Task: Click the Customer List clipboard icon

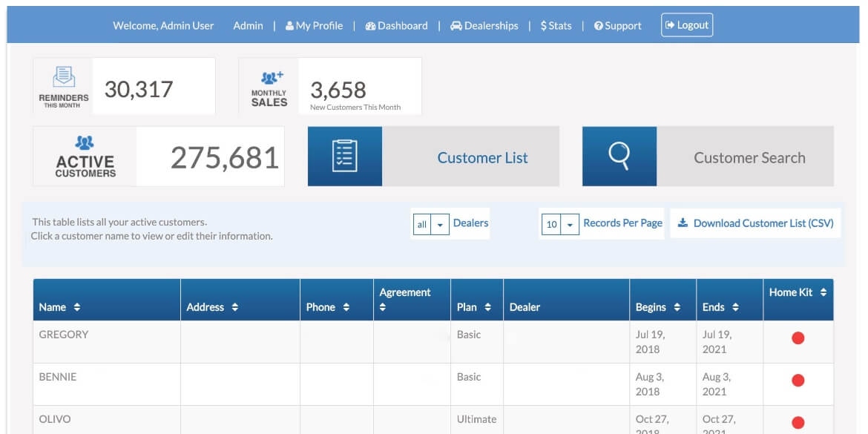Action: click(x=345, y=157)
